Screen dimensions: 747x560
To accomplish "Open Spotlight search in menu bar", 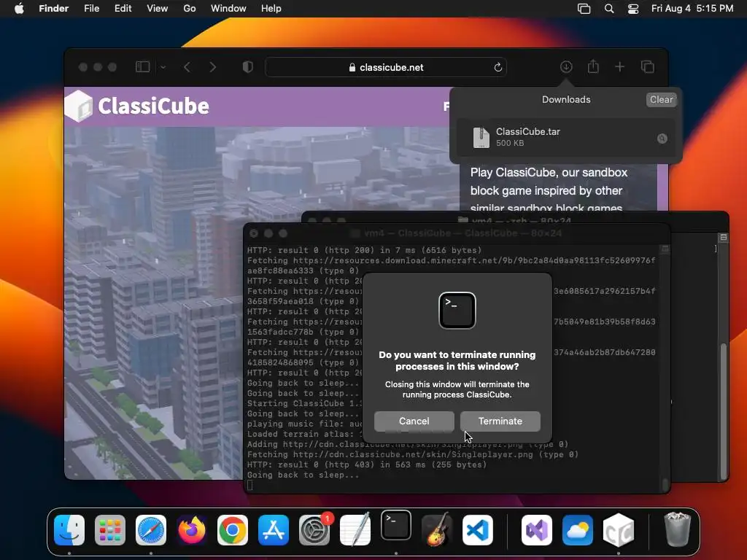I will pyautogui.click(x=609, y=9).
